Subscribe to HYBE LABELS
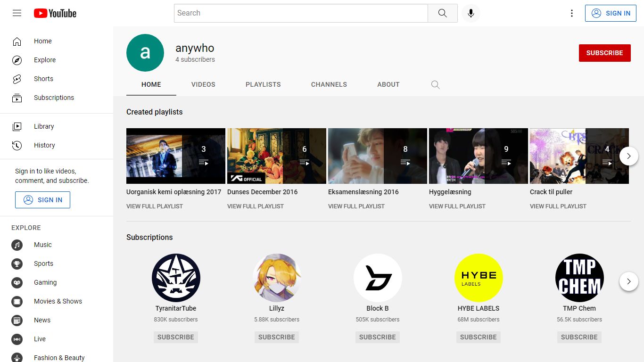The image size is (644, 362). (479, 337)
